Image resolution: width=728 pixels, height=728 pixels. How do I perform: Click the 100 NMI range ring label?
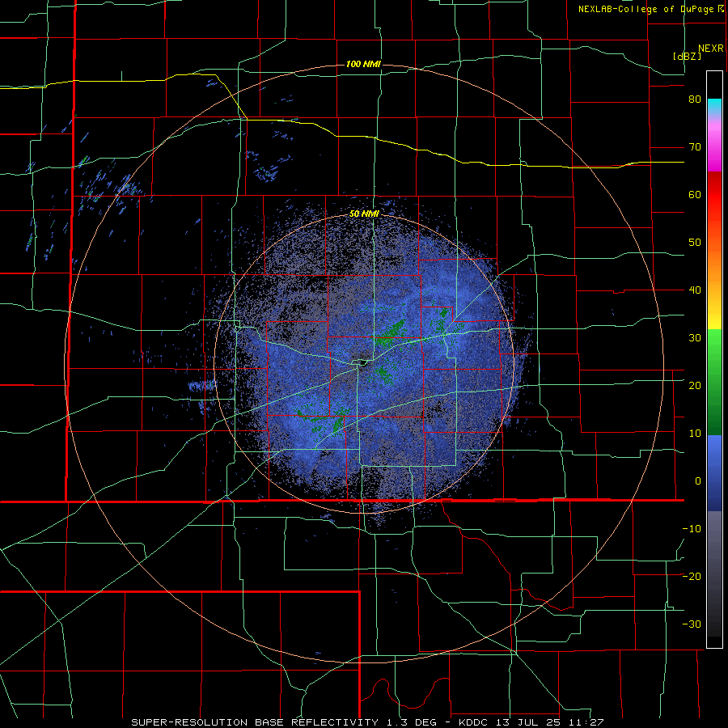(x=363, y=64)
